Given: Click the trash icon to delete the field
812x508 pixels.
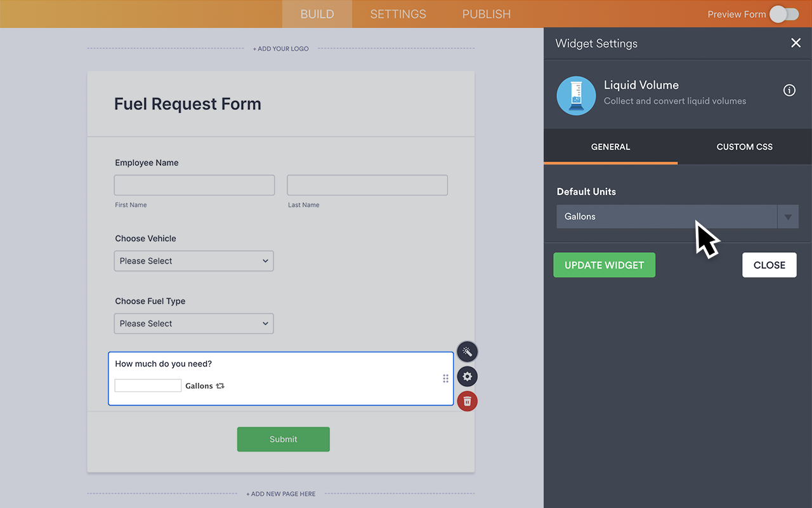Looking at the screenshot, I should [x=468, y=401].
